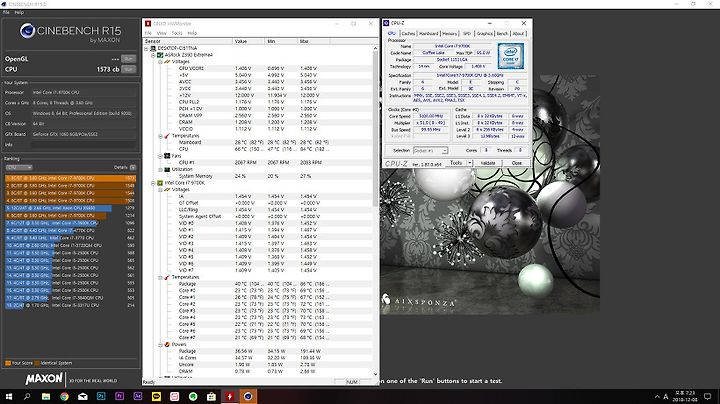Screen dimensions: 720x404
Task: Switch to the Caches tab in CPU-Z
Action: pos(408,34)
